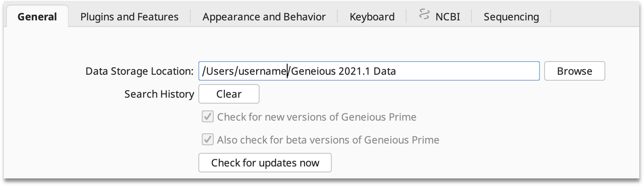This screenshot has height=186, width=644.
Task: Click Browse to choose data folder
Action: tap(575, 71)
